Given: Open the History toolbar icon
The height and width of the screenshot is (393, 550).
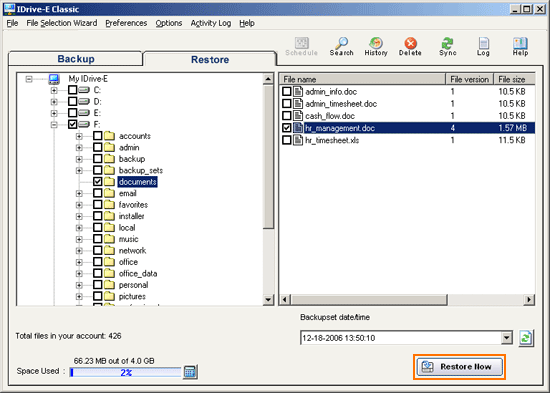Looking at the screenshot, I should click(376, 47).
